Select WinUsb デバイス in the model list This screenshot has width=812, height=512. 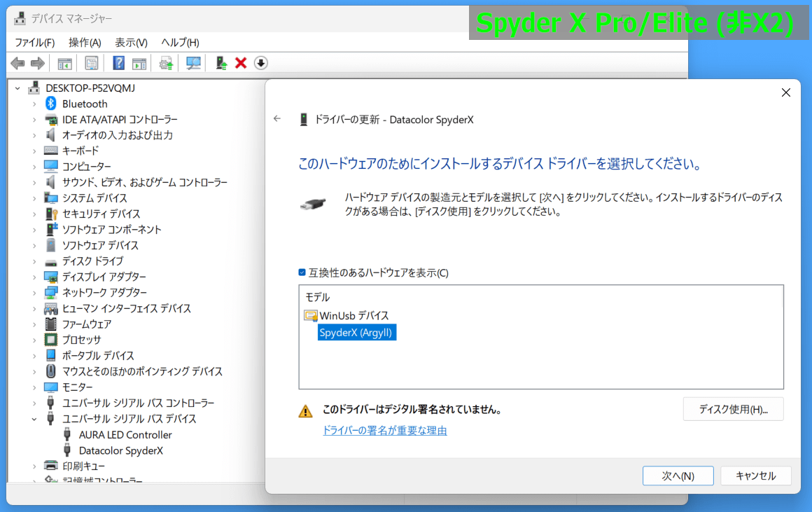(354, 316)
